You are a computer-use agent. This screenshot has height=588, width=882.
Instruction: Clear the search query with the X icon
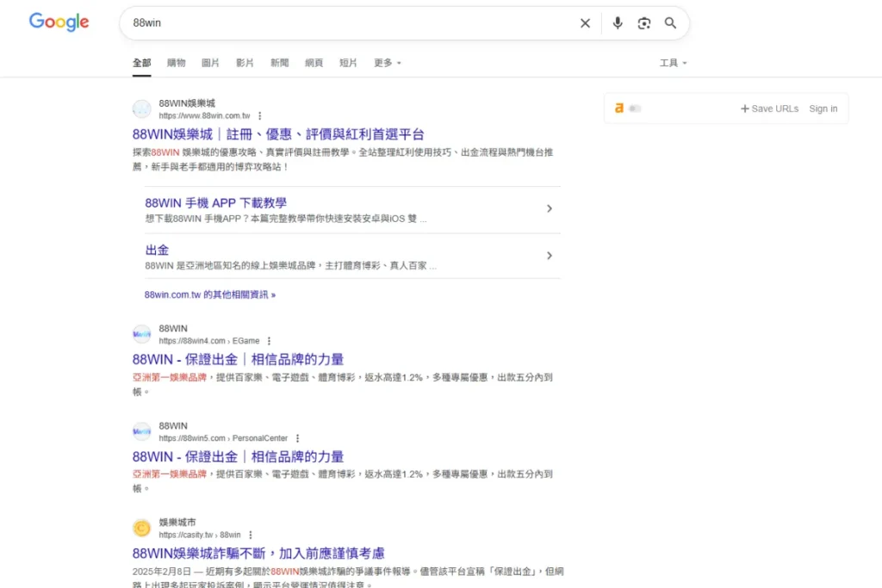585,22
